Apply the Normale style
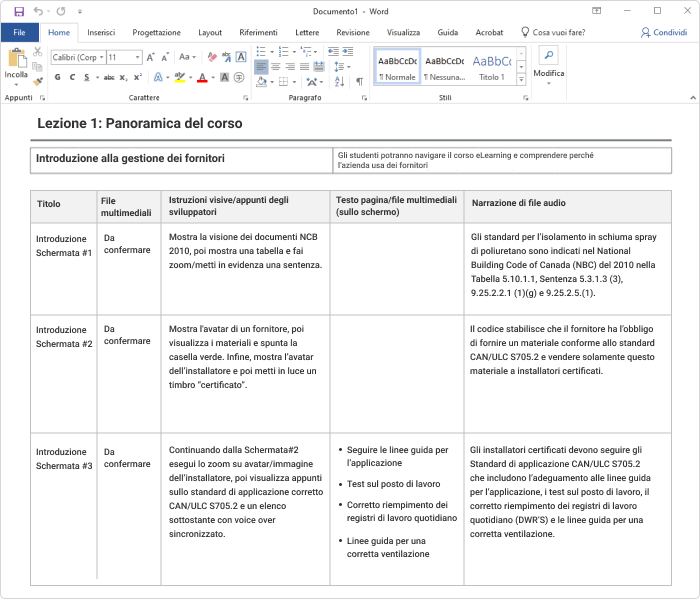The width and height of the screenshot is (700, 599). pos(397,67)
